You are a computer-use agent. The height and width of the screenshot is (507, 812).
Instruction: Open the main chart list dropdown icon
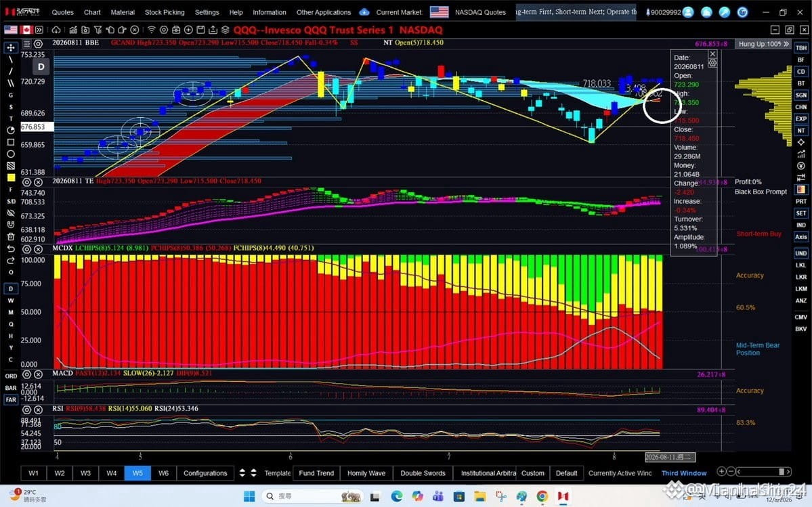tap(26, 44)
